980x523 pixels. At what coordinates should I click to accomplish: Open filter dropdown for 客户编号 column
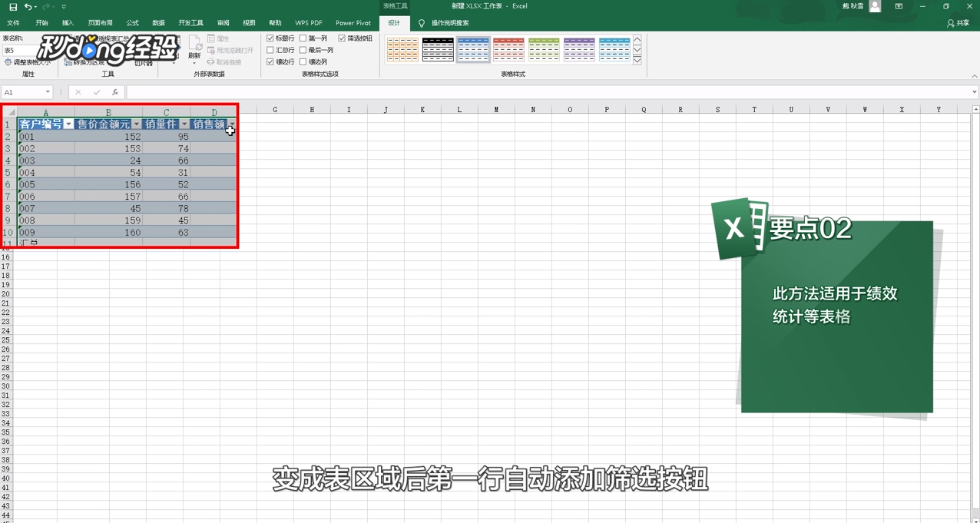pyautogui.click(x=68, y=124)
